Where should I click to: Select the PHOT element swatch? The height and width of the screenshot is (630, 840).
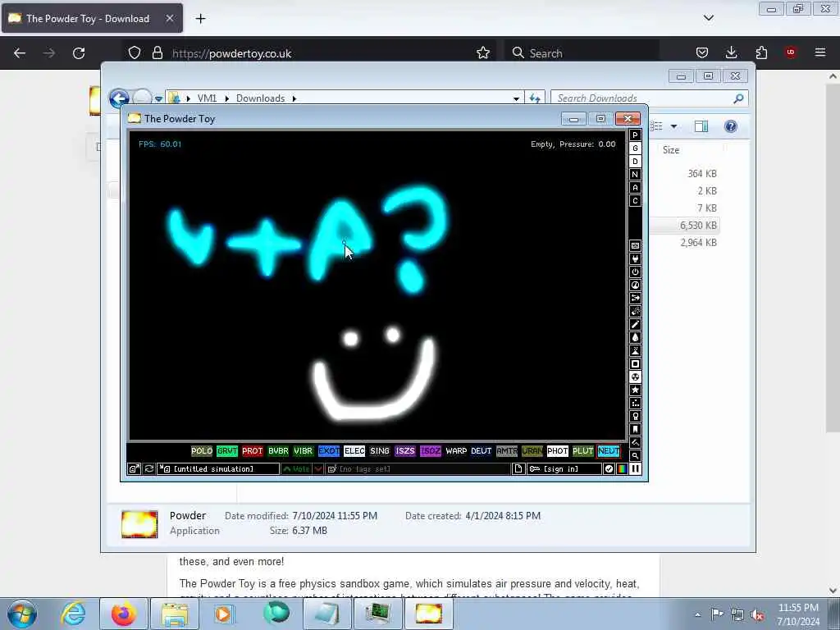[557, 451]
